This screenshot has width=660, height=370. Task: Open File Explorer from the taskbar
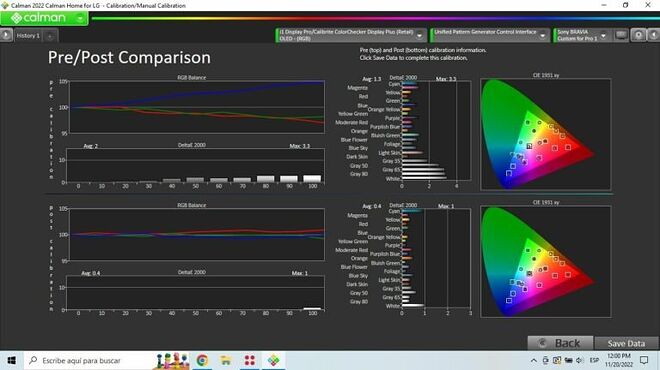tap(226, 360)
